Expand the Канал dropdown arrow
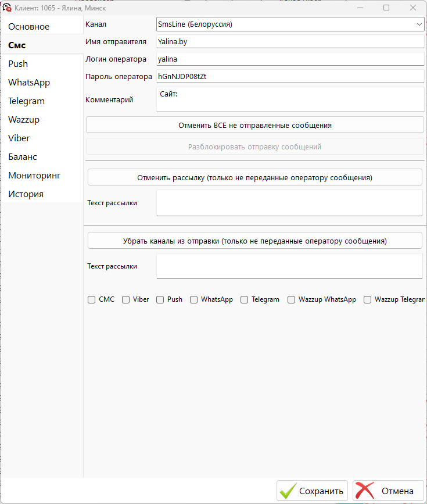 (419, 24)
